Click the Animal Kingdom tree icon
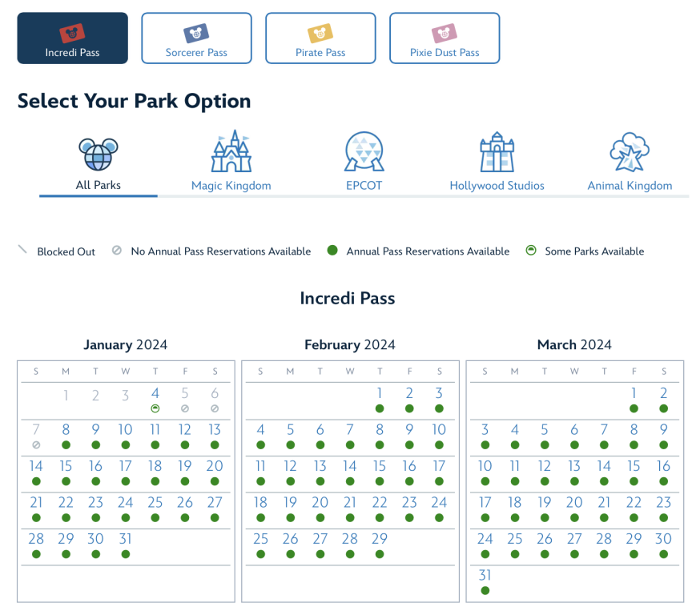This screenshot has height=615, width=700. (x=630, y=151)
